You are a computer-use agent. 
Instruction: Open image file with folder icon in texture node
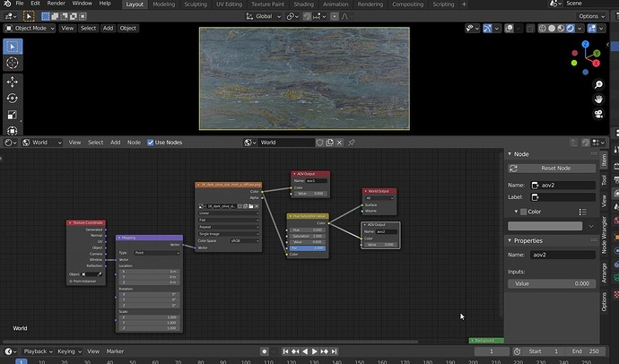(250, 206)
